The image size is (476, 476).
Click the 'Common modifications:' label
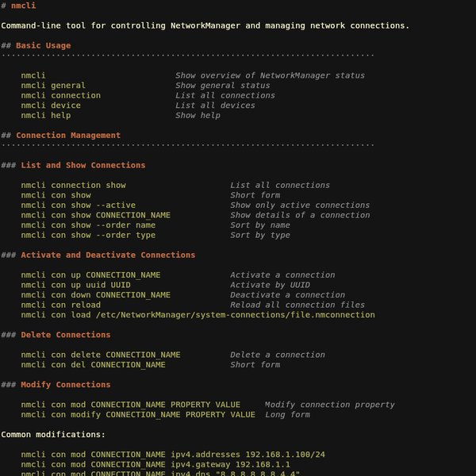click(x=53, y=435)
